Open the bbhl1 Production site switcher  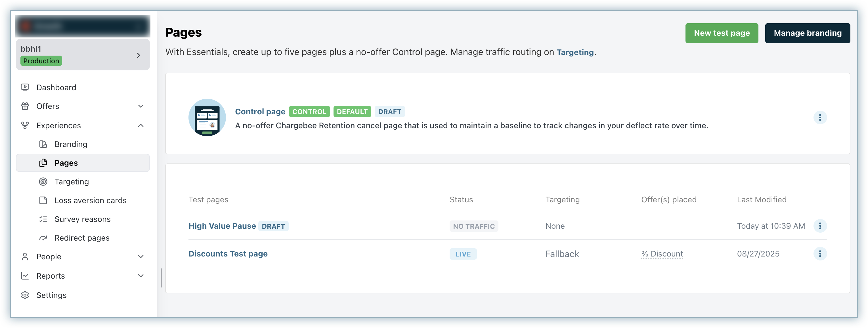point(83,54)
